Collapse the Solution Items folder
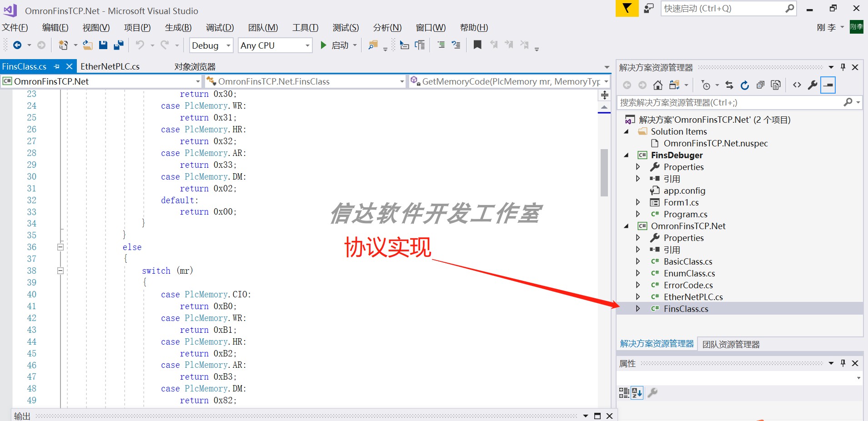Viewport: 868px width, 421px height. (x=627, y=132)
